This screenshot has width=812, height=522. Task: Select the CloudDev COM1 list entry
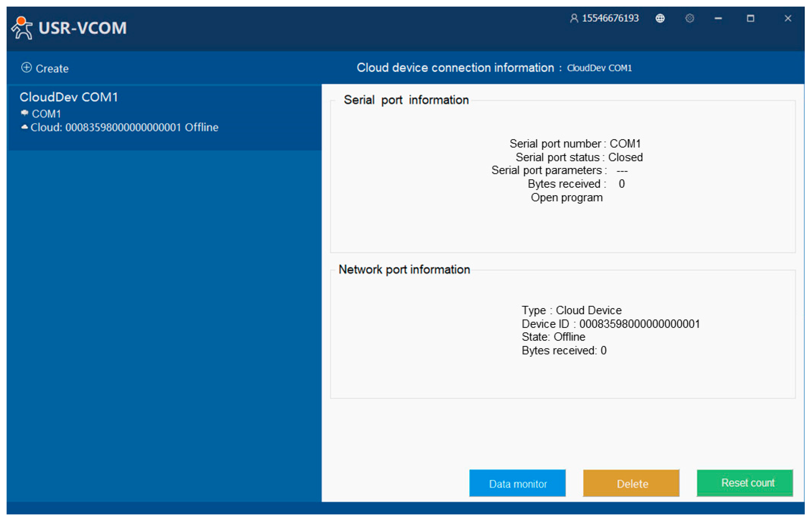69,97
